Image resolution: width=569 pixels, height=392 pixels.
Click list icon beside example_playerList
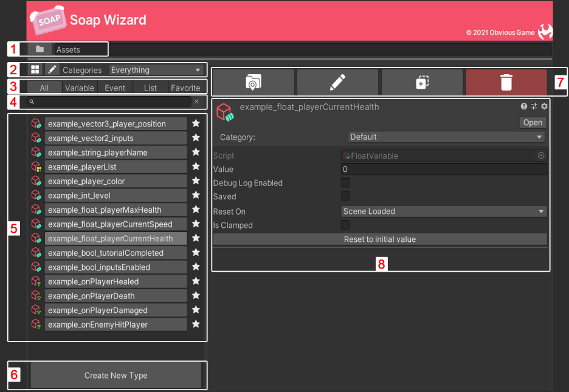pyautogui.click(x=36, y=167)
